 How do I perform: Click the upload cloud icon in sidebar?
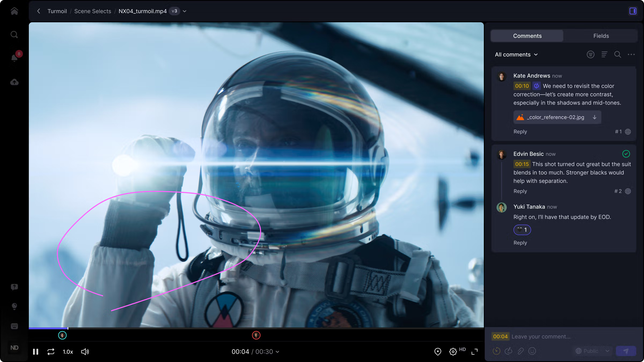point(14,82)
